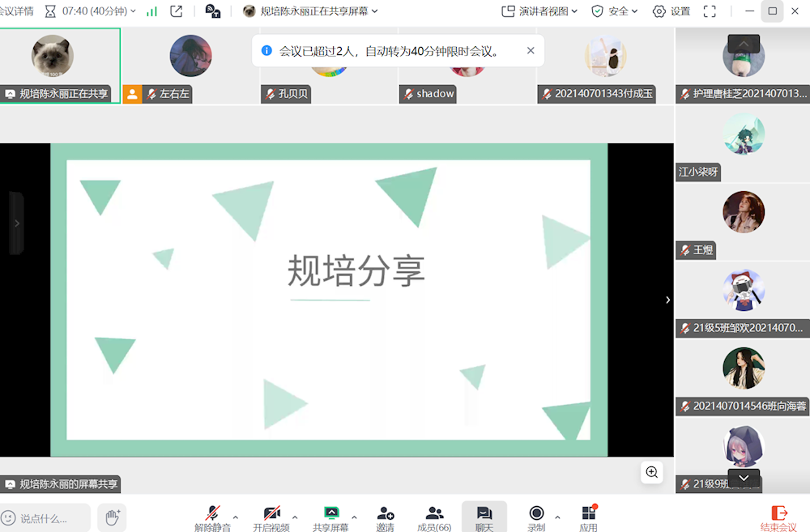Click the cat avatar in top bar
Image resolution: width=810 pixels, height=532 pixels.
249,11
